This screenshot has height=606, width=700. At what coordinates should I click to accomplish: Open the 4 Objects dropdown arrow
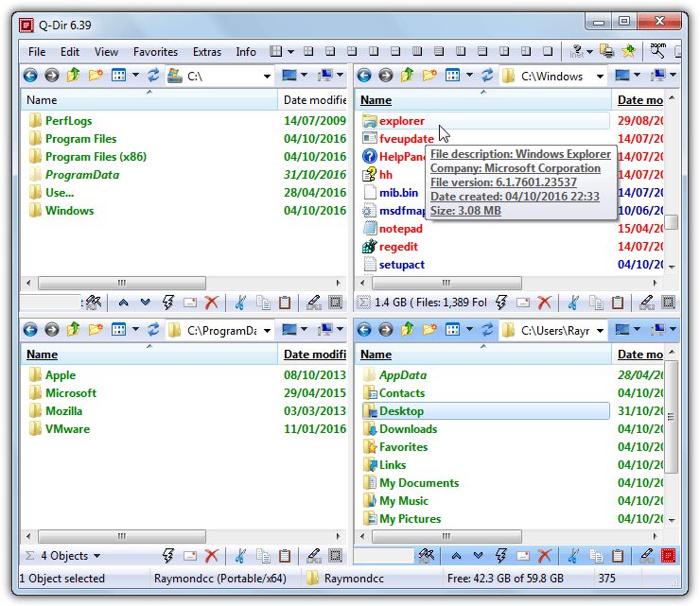pos(96,556)
